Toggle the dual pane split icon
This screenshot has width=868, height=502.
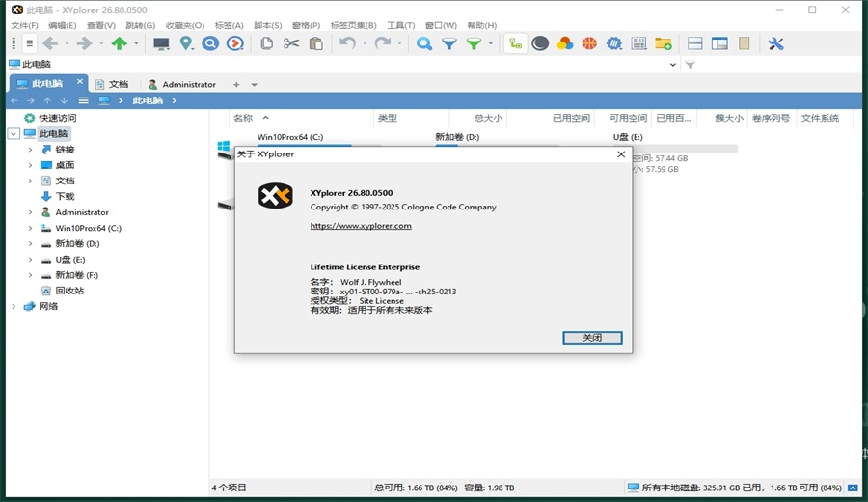(x=694, y=43)
